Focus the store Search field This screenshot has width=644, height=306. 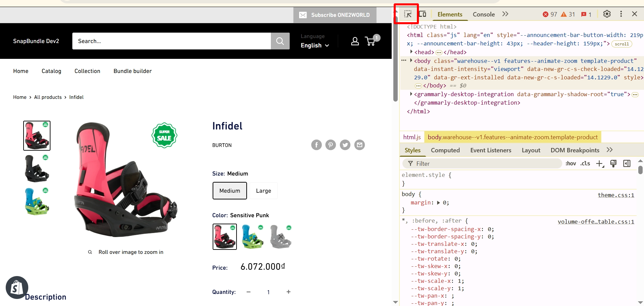[172, 41]
